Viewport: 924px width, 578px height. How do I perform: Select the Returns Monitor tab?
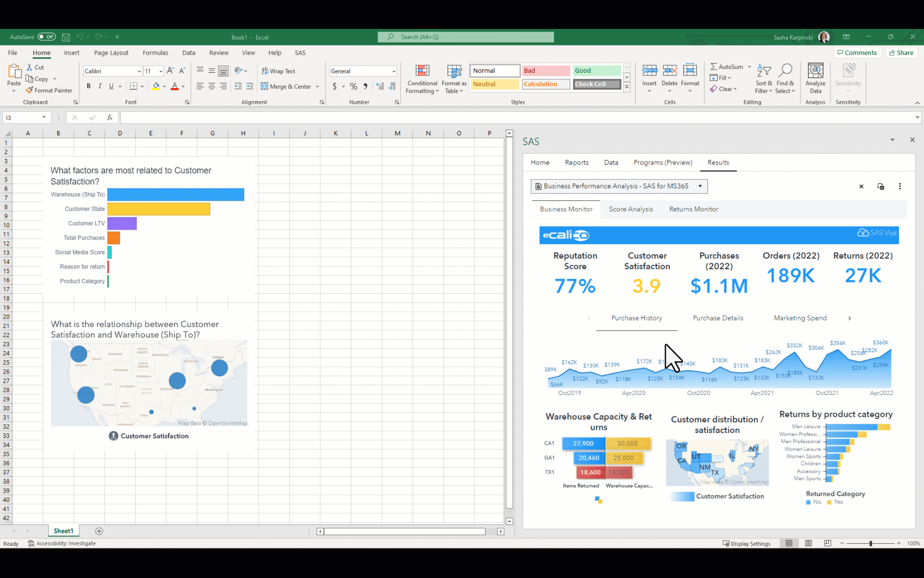click(x=694, y=209)
